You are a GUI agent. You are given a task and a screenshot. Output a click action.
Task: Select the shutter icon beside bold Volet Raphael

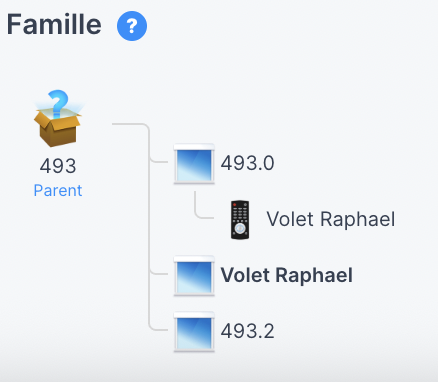194,275
